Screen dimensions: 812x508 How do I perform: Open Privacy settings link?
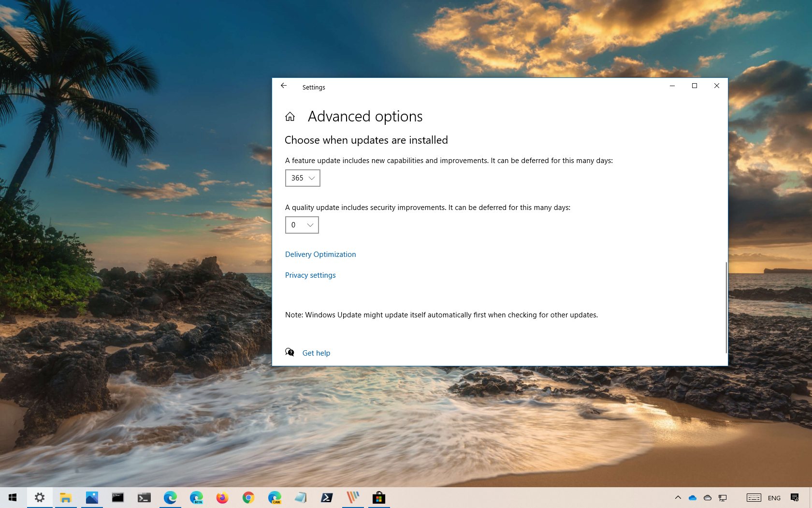click(x=310, y=275)
